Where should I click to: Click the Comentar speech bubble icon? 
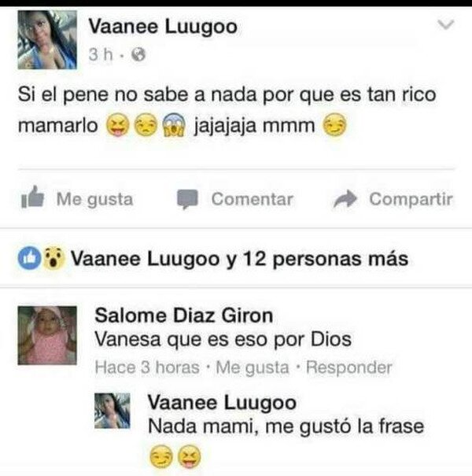tap(187, 199)
